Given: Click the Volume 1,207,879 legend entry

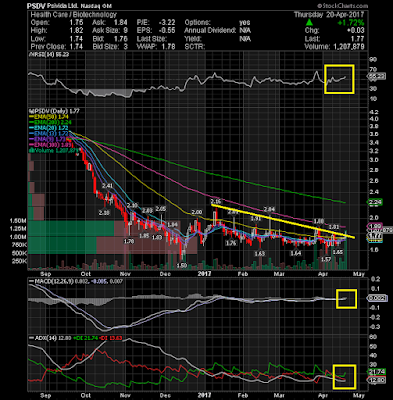Looking at the screenshot, I should (55, 150).
